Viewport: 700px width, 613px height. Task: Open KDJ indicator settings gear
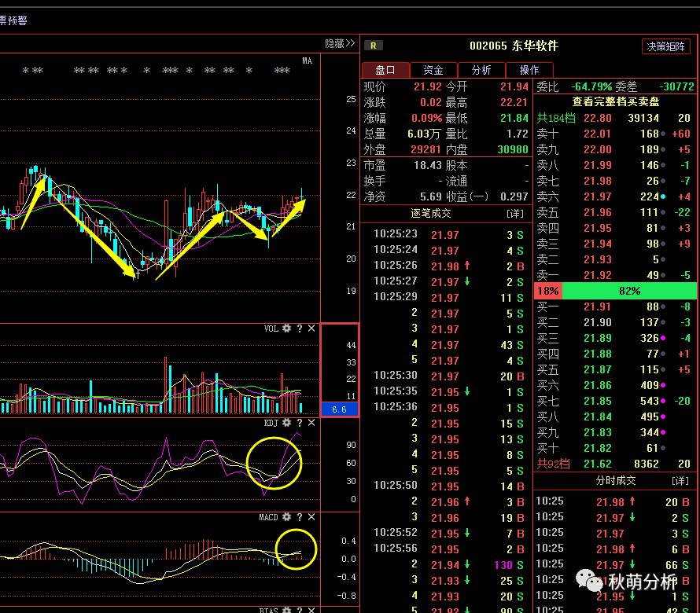[286, 423]
